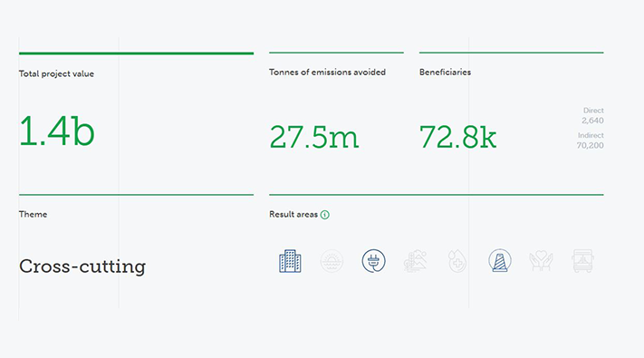Click the 72.8k beneficiaries figure
The height and width of the screenshot is (358, 644).
pos(458,137)
